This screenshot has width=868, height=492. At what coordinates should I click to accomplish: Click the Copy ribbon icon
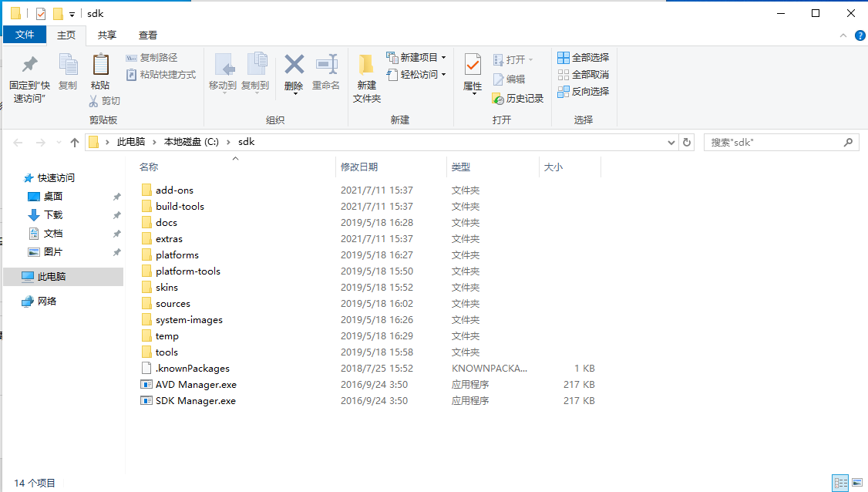pos(68,66)
